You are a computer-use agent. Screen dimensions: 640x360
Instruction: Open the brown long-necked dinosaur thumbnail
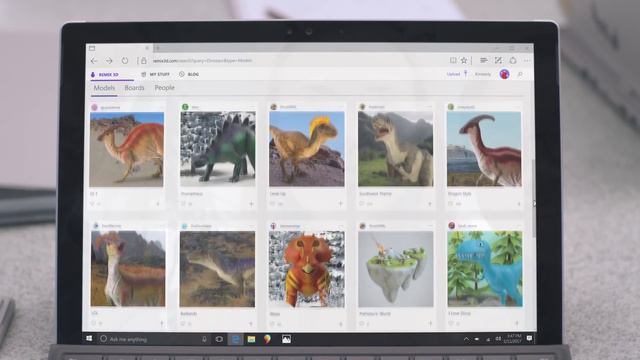(217, 269)
